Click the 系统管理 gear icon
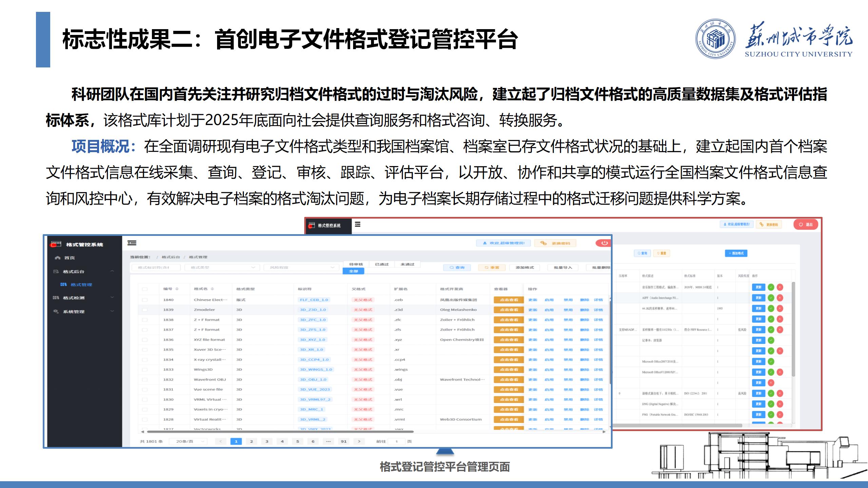The width and height of the screenshot is (868, 488). pyautogui.click(x=56, y=311)
